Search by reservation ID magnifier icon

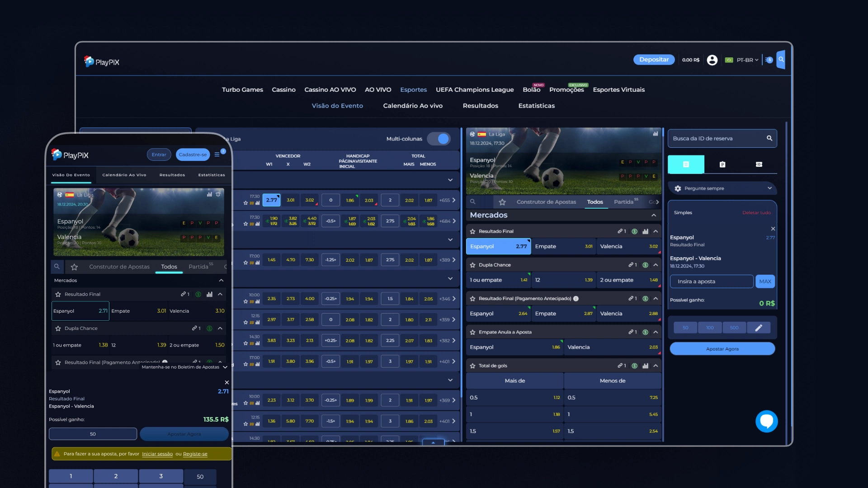[x=769, y=138]
